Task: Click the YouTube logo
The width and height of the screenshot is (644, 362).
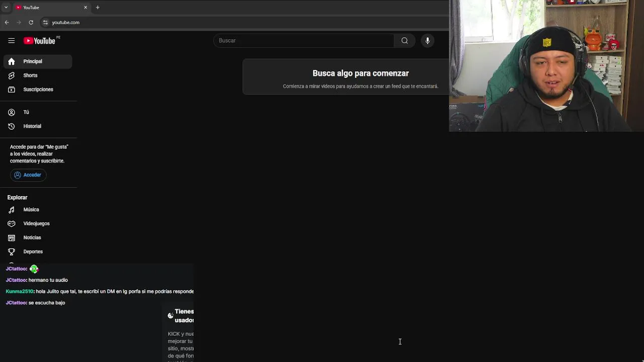Action: 39,41
